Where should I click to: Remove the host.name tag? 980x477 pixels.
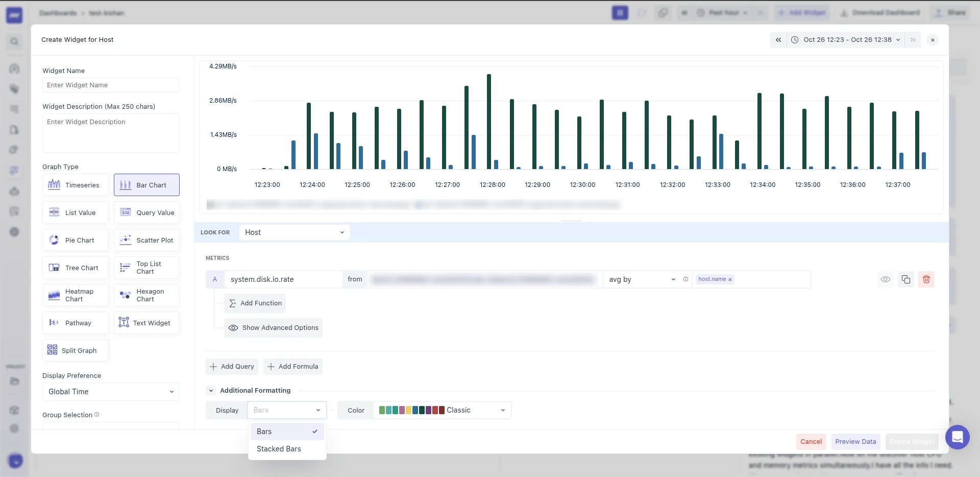pos(730,279)
